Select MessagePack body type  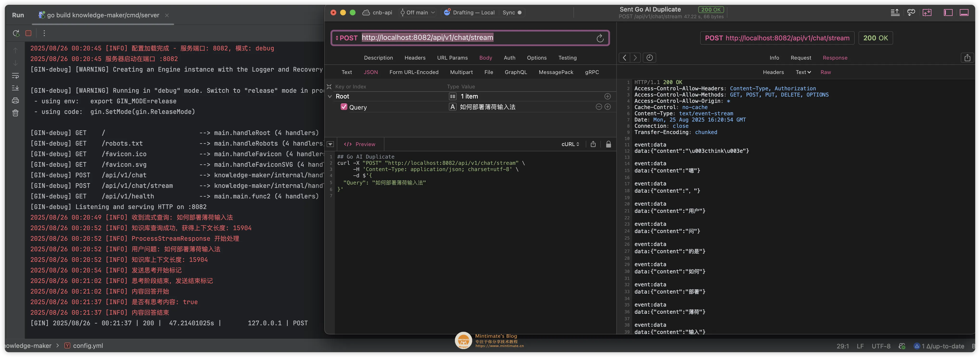[556, 72]
